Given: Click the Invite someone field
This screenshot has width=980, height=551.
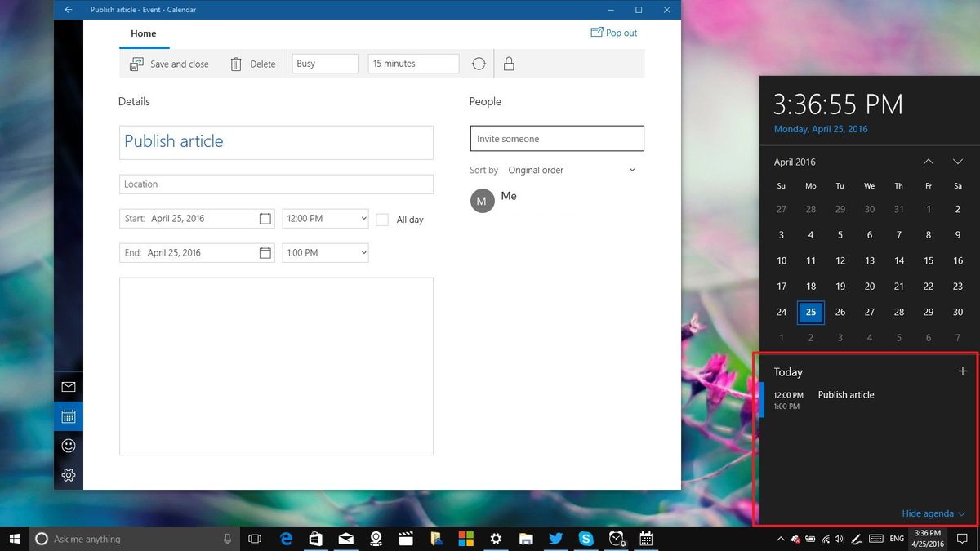Looking at the screenshot, I should (556, 138).
